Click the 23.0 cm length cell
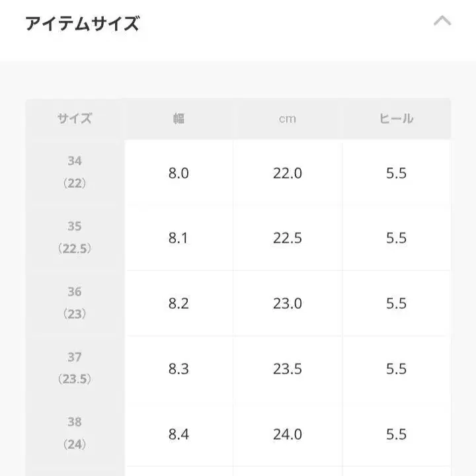 288,303
